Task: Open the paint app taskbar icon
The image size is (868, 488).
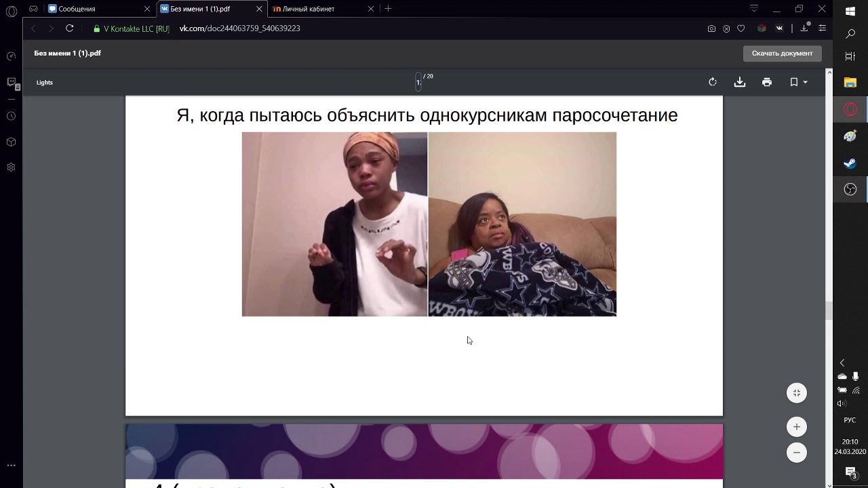Action: click(x=850, y=136)
